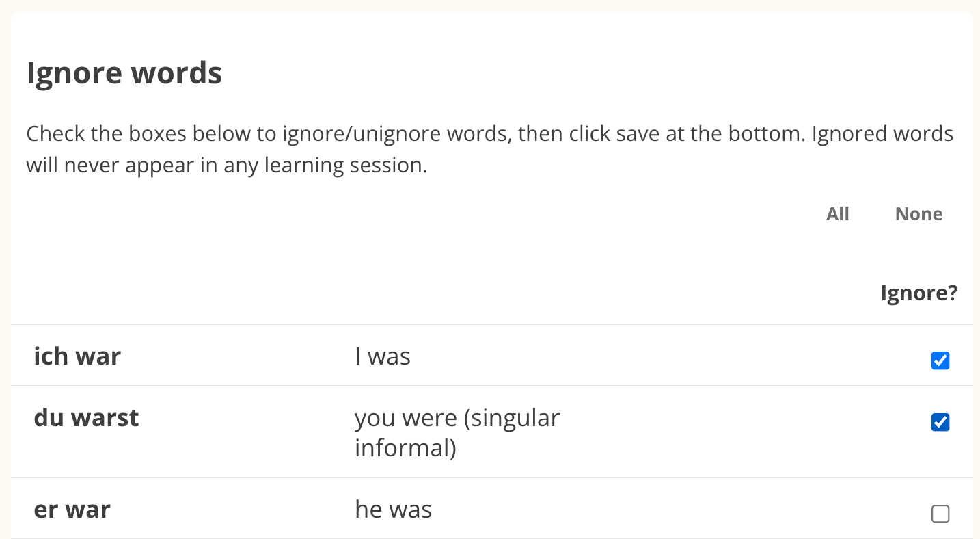This screenshot has height=539, width=980.
Task: Click the Ignore? column header
Action: (x=918, y=293)
